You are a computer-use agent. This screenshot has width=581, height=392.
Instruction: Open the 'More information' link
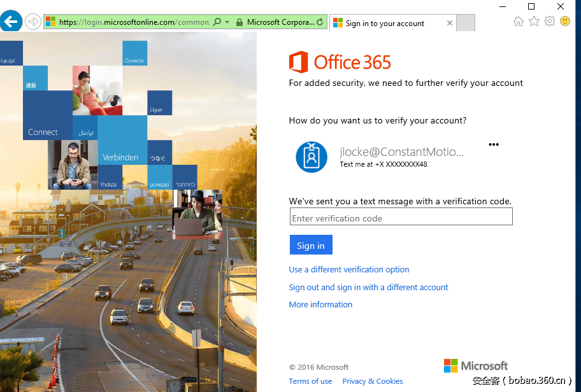point(320,305)
